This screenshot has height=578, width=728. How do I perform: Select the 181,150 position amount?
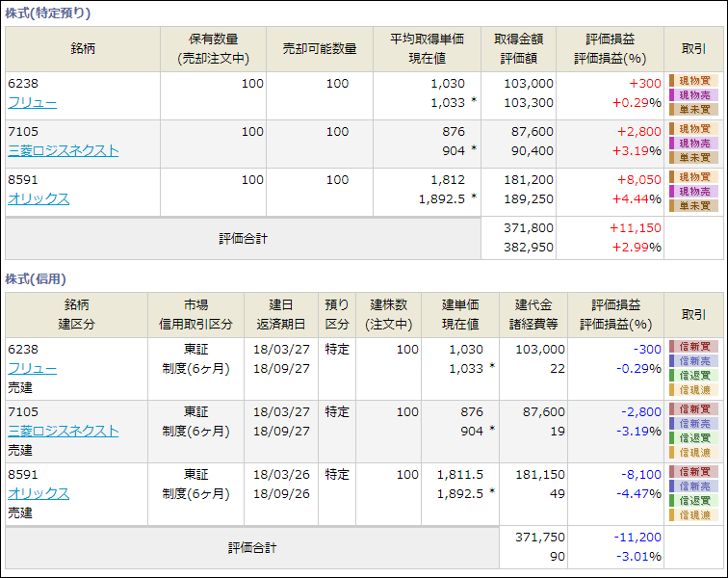(x=540, y=475)
